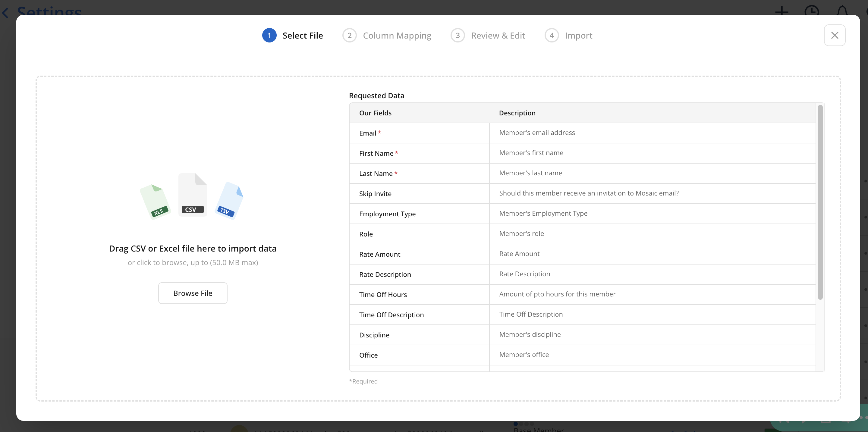
Task: Click the step 2 number circle
Action: (x=349, y=35)
